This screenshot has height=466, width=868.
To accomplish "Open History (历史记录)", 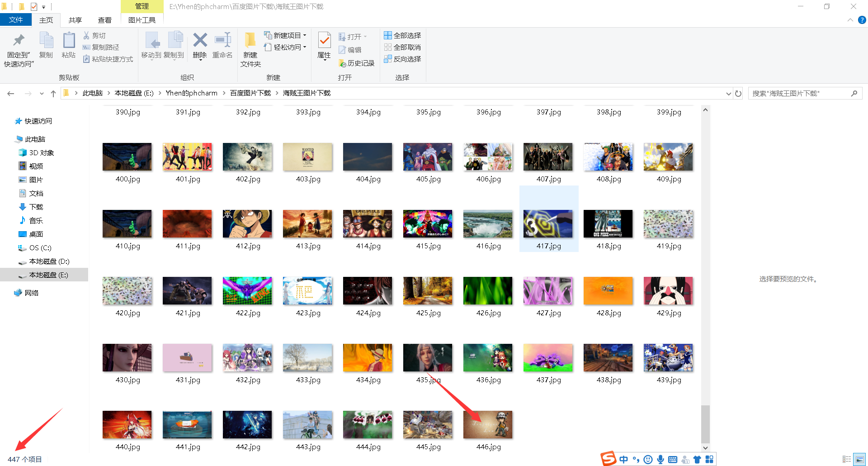I will [x=357, y=63].
